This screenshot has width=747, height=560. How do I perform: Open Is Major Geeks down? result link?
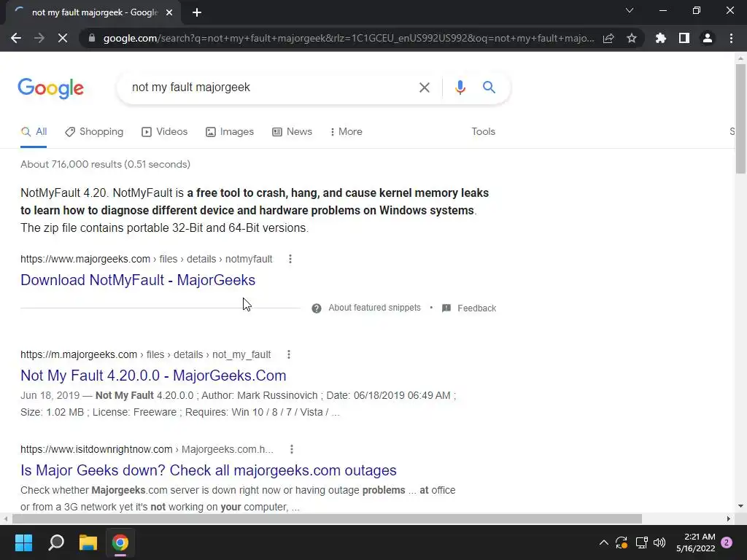coord(209,470)
